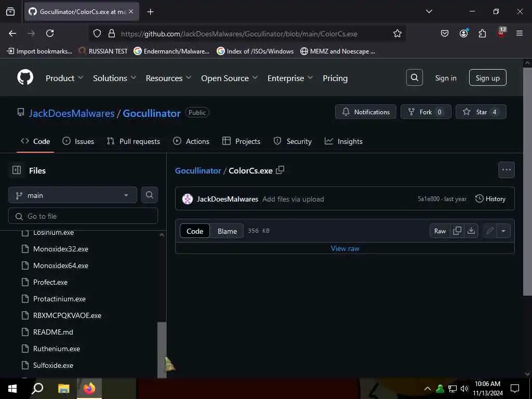
Task: Copy raw file contents icon
Action: click(457, 231)
